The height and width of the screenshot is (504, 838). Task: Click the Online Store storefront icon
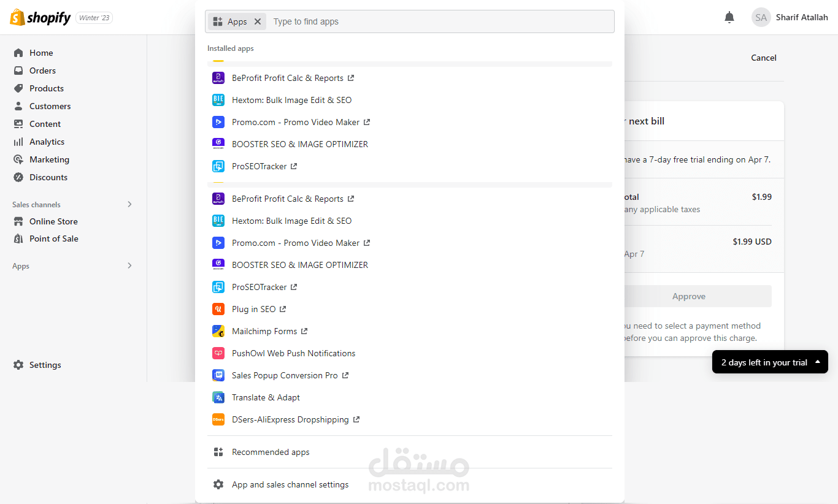[18, 221]
